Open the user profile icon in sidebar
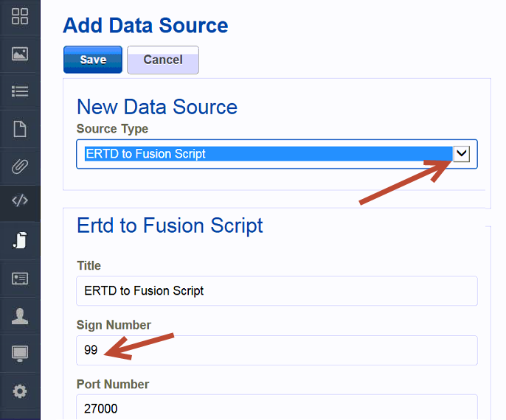This screenshot has width=506, height=420. pos(20,316)
